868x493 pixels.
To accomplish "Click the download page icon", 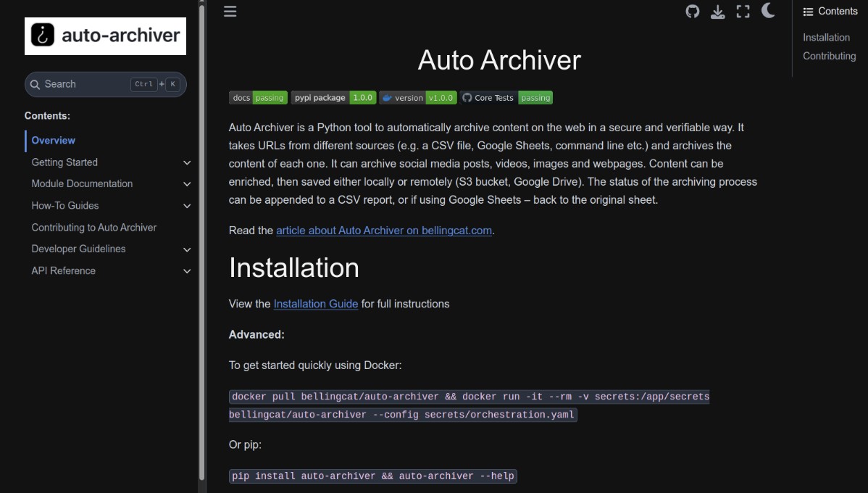I will 717,12.
